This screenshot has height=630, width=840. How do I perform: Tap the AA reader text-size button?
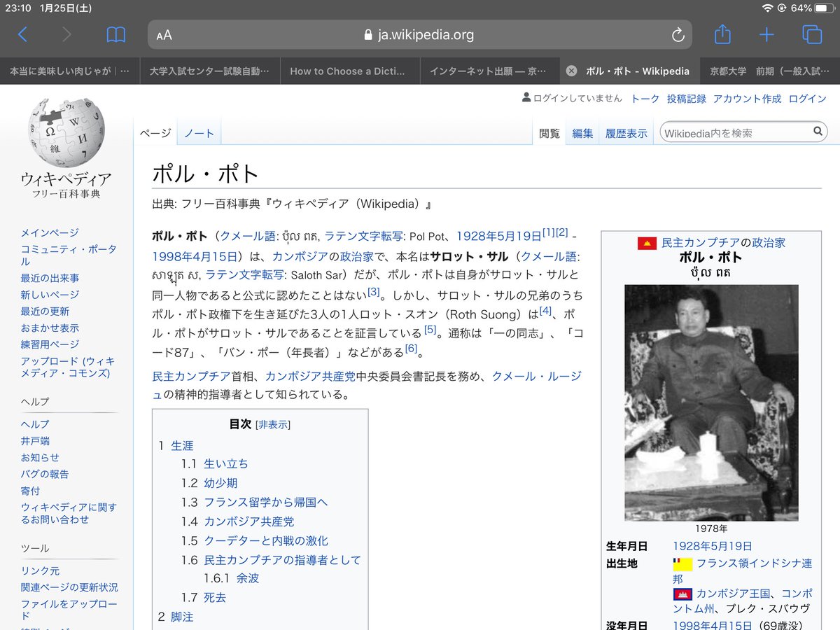[164, 35]
